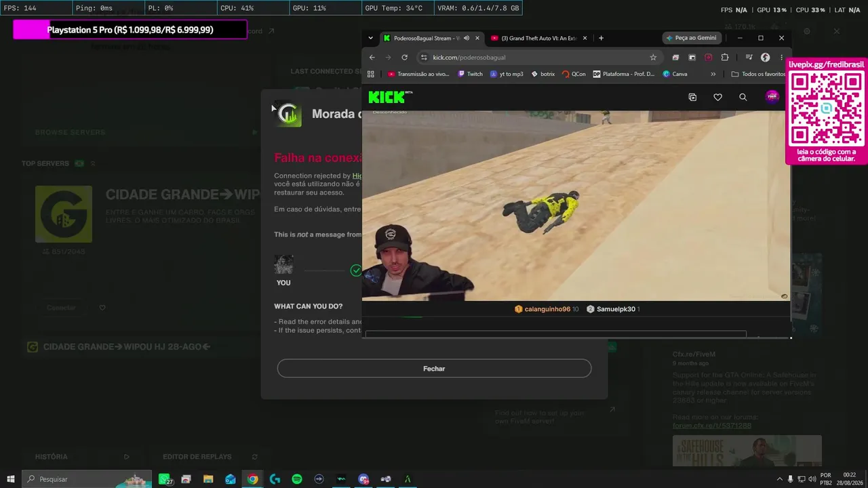Open the POR PTB2 keyboard language switcher
Image resolution: width=868 pixels, height=488 pixels.
(x=826, y=479)
